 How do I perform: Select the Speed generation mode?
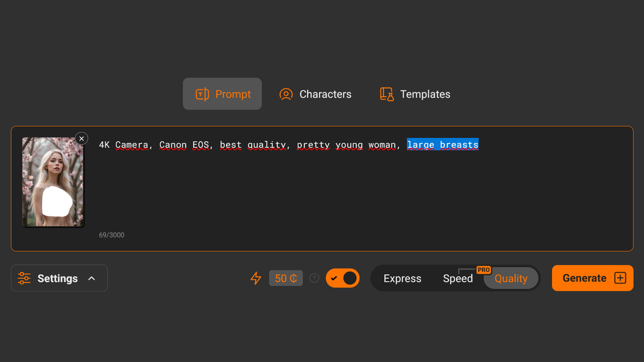pyautogui.click(x=457, y=279)
